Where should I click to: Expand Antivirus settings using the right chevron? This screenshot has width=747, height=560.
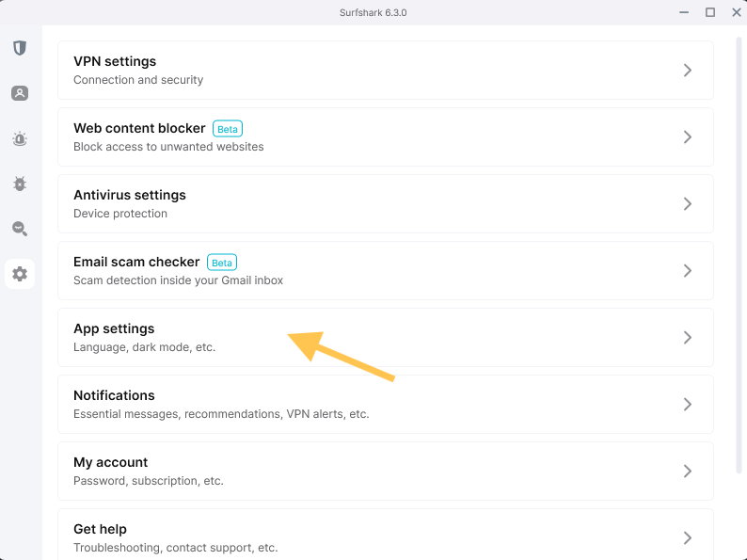pos(688,203)
